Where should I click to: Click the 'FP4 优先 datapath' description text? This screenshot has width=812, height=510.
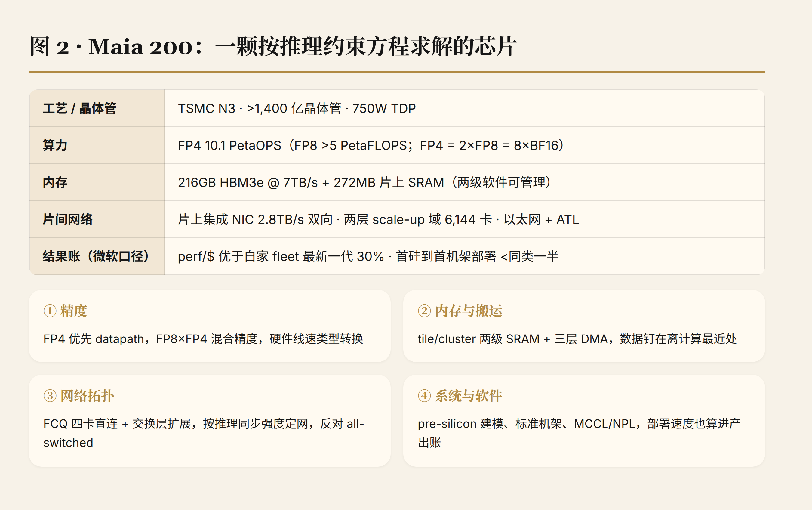click(203, 339)
